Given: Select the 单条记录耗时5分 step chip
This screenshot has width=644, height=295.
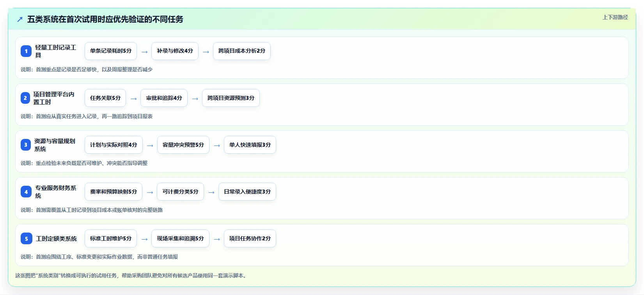Looking at the screenshot, I should pyautogui.click(x=111, y=51).
